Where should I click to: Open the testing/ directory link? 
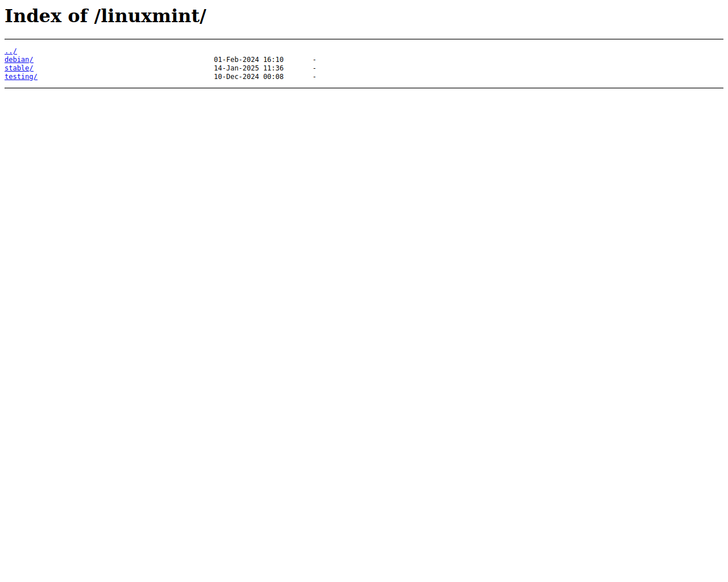pos(21,77)
